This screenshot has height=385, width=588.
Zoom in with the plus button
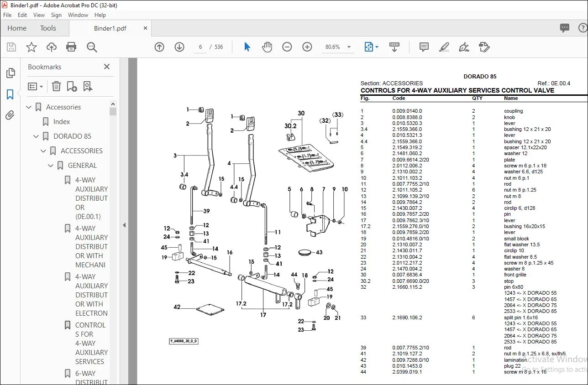[307, 47]
